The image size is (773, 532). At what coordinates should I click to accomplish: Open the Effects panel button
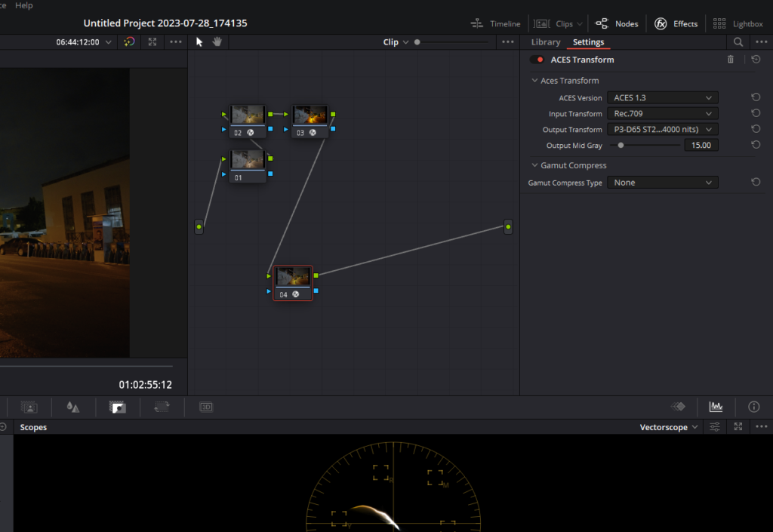pyautogui.click(x=676, y=23)
